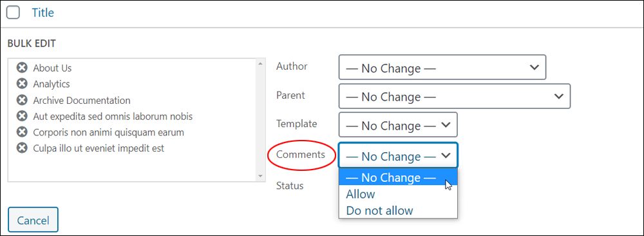Cancel the bulk edit
Image resolution: width=644 pixels, height=236 pixels.
pyautogui.click(x=33, y=220)
